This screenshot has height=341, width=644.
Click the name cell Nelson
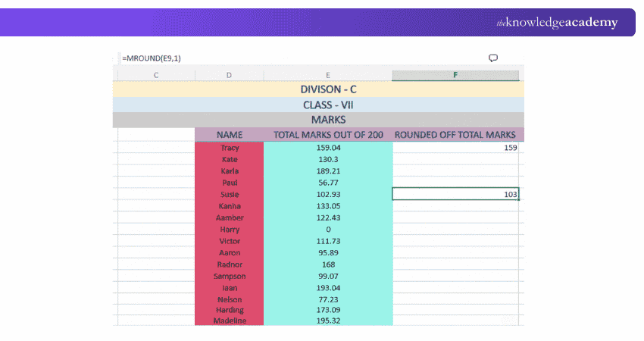point(229,299)
